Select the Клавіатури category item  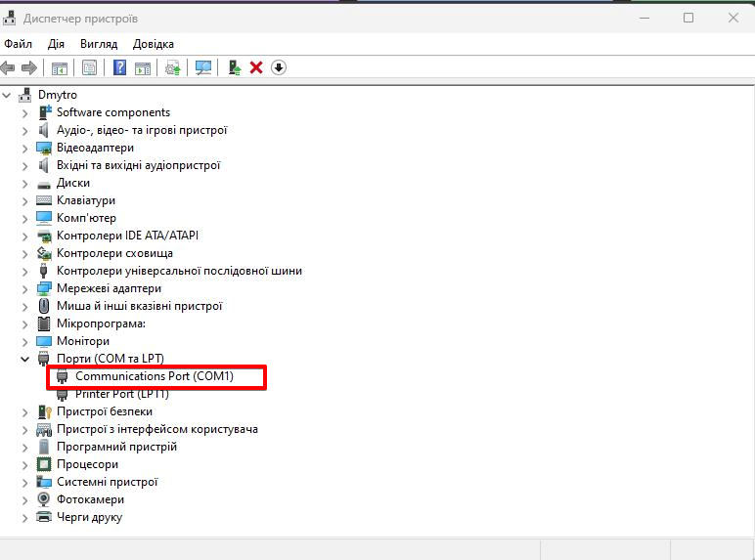[x=86, y=200]
